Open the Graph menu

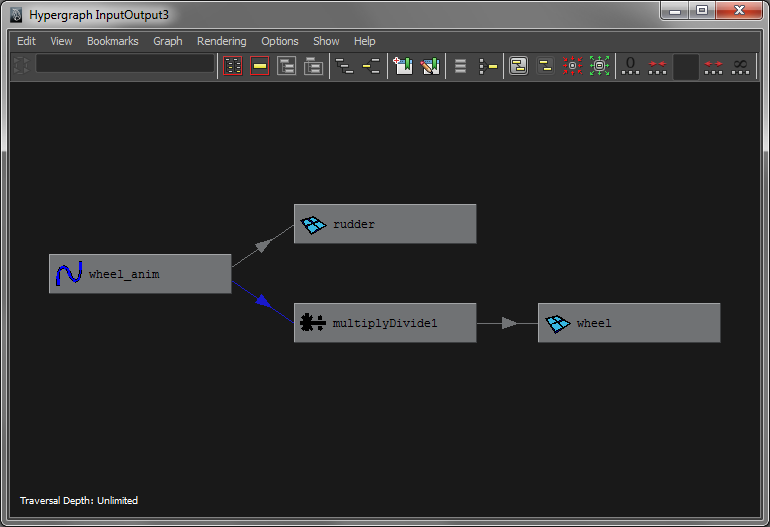(x=168, y=41)
